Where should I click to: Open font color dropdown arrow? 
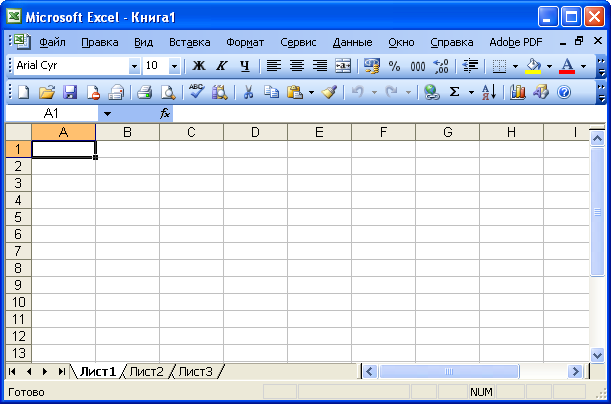click(583, 66)
